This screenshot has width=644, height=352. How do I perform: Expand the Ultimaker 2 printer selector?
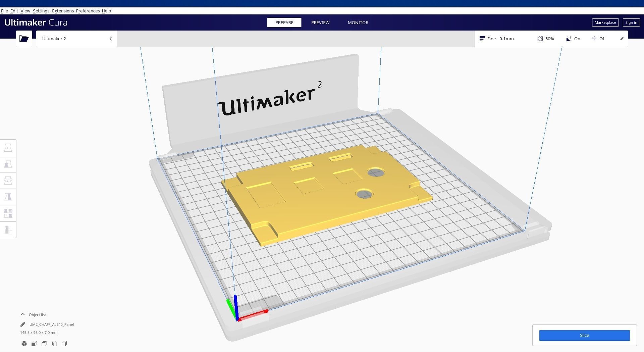pos(76,39)
